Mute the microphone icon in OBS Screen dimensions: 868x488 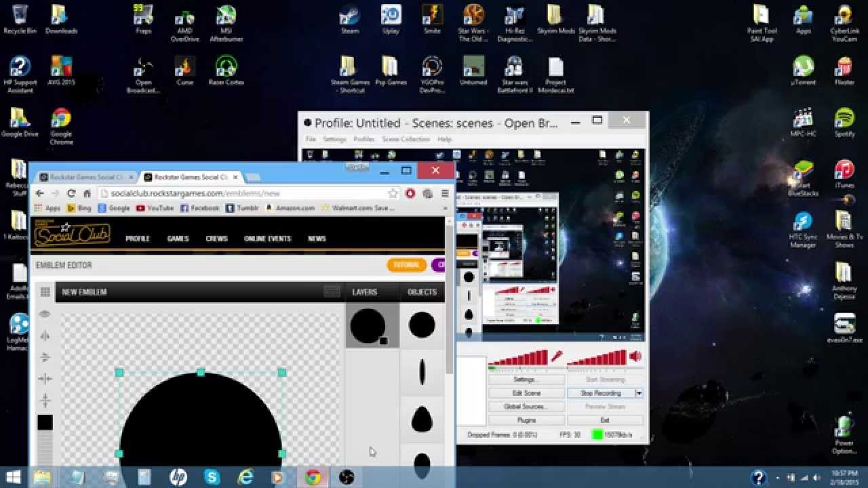557,356
